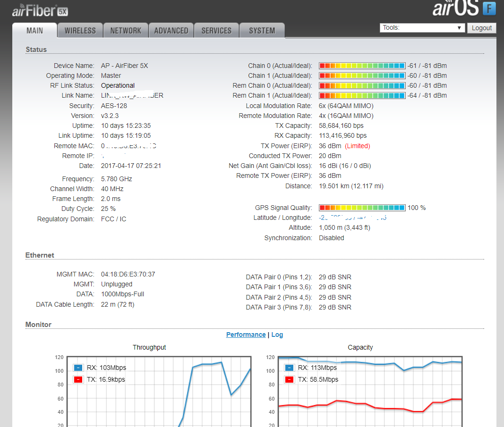Toggle the TX legend in Capacity chart
This screenshot has width=504, height=427.
coord(289,379)
